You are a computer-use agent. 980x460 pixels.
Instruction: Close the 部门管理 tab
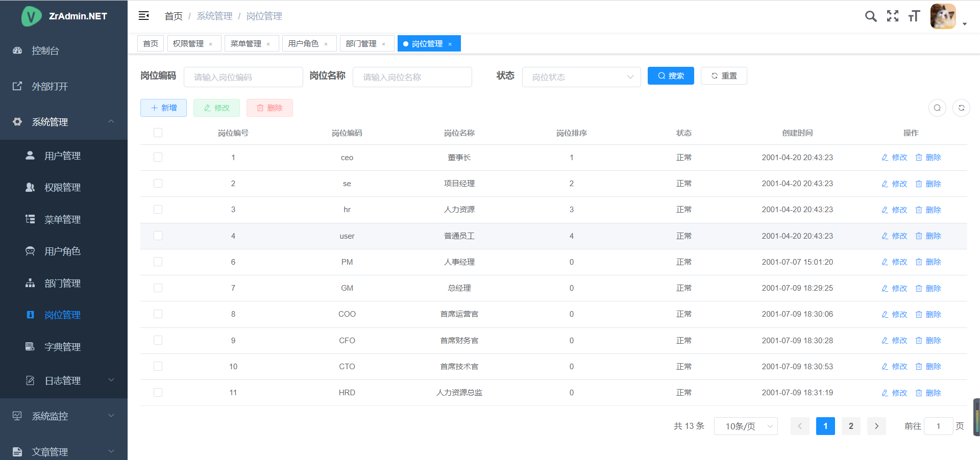(384, 44)
